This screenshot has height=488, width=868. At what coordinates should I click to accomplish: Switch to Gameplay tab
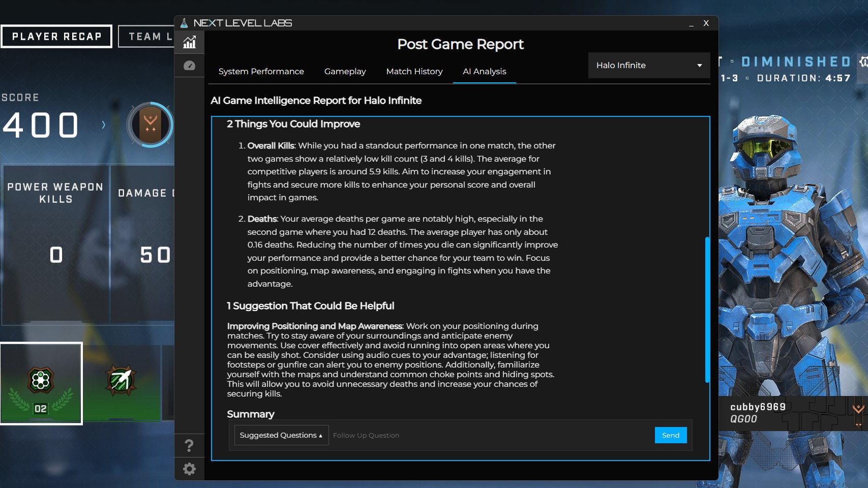pyautogui.click(x=345, y=71)
